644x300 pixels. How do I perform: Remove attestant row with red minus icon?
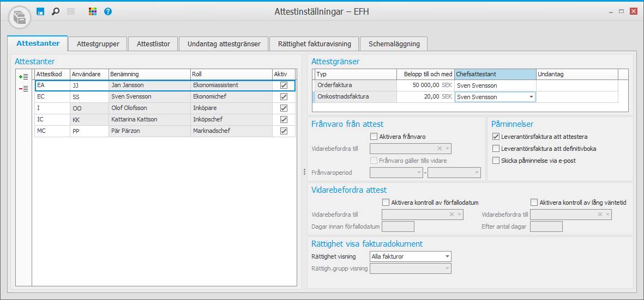[23, 88]
